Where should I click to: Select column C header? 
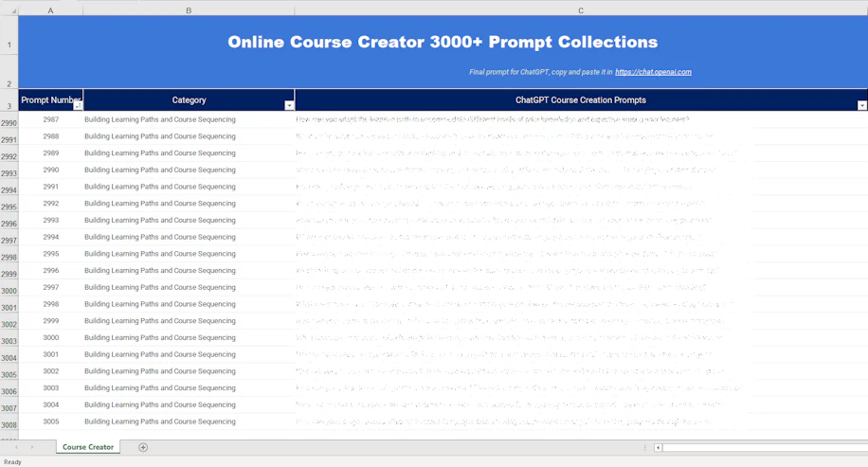click(x=580, y=10)
